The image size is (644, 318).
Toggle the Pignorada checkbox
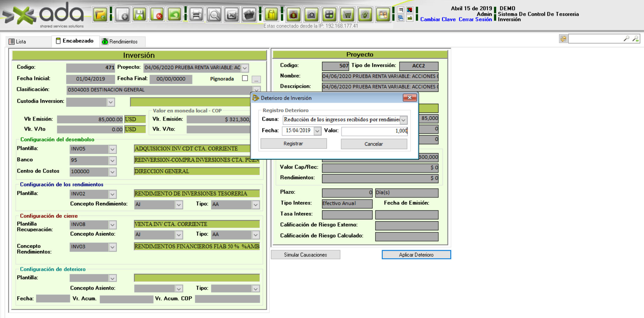(x=245, y=78)
